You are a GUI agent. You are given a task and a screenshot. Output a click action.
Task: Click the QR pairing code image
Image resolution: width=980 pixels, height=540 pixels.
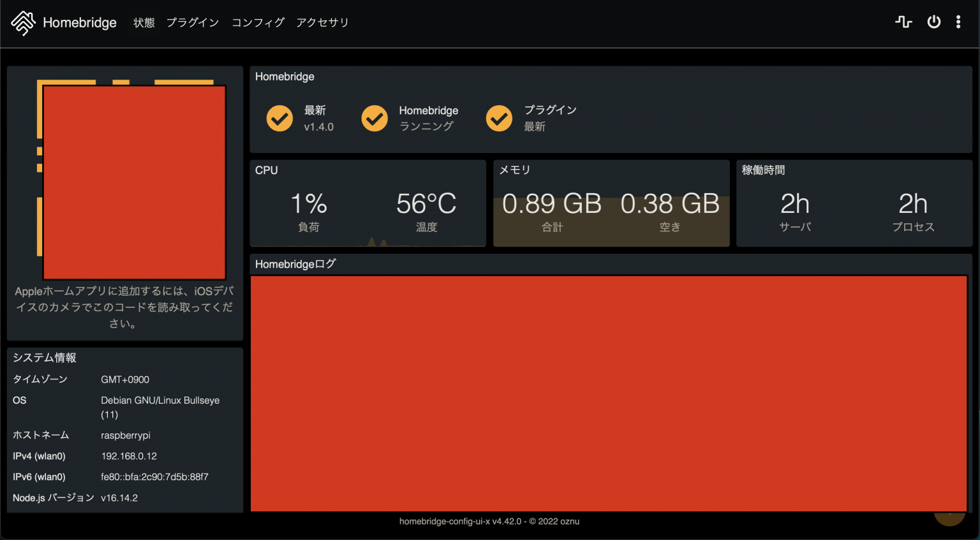click(133, 180)
